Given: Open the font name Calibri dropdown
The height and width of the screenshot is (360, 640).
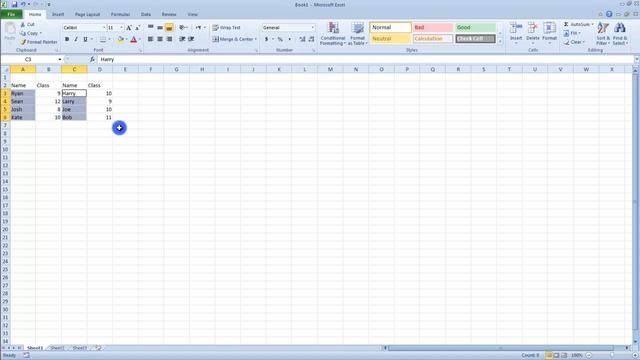Looking at the screenshot, I should coord(104,28).
